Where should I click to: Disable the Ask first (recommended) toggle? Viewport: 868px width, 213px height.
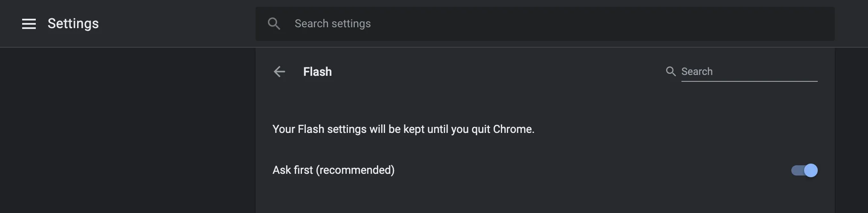[804, 170]
